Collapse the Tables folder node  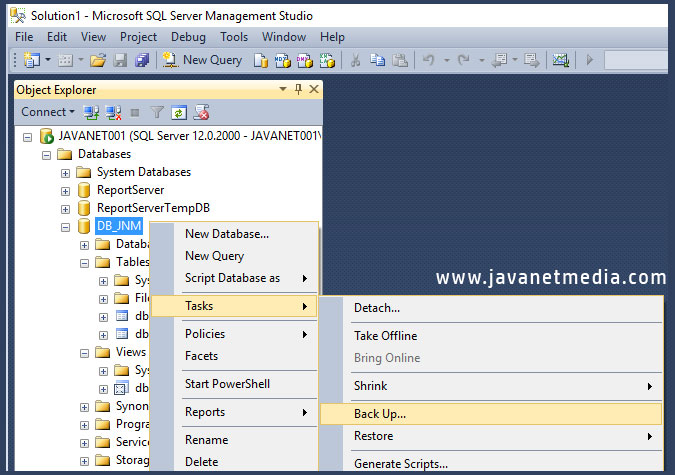[x=84, y=263]
